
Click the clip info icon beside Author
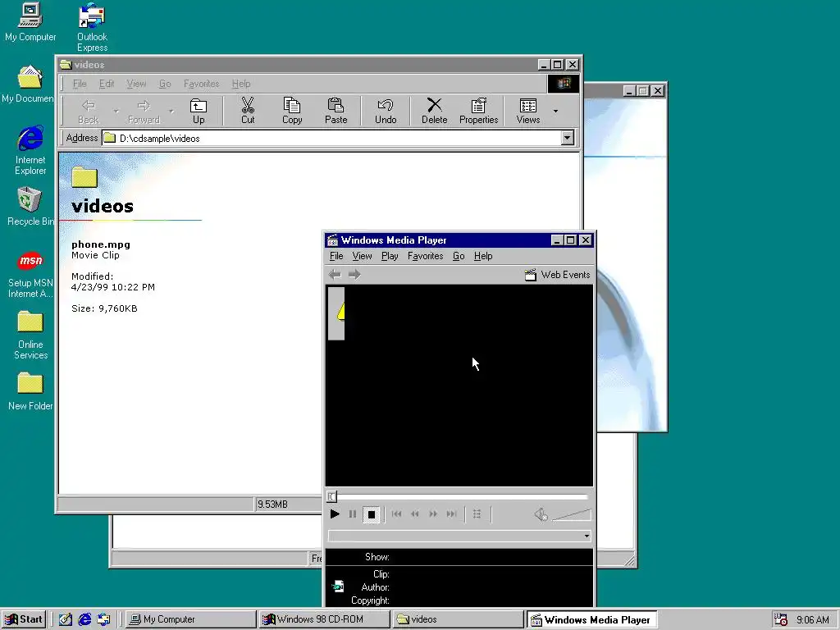[x=338, y=586]
